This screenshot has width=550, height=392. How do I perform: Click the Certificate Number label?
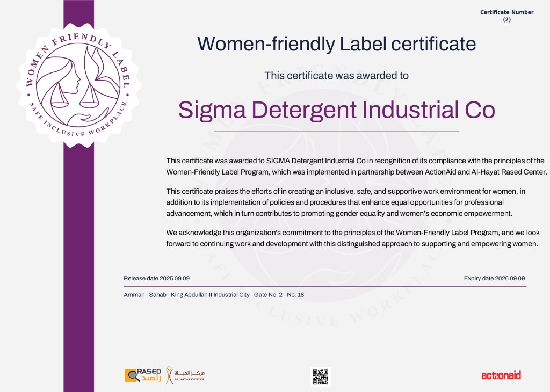coord(506,12)
